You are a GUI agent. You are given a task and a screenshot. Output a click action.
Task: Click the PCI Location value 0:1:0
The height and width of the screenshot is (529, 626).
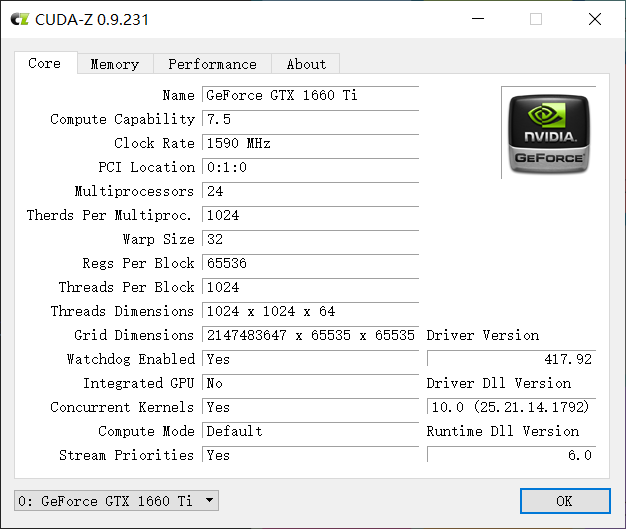pos(310,167)
